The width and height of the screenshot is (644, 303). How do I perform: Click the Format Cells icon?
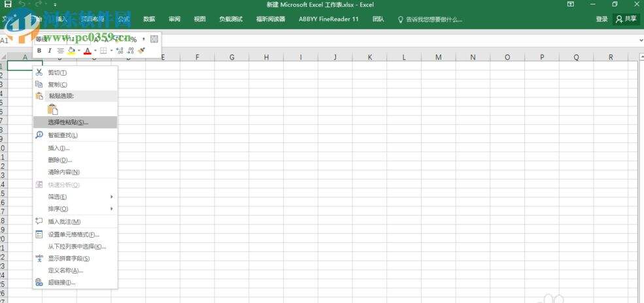click(x=39, y=234)
